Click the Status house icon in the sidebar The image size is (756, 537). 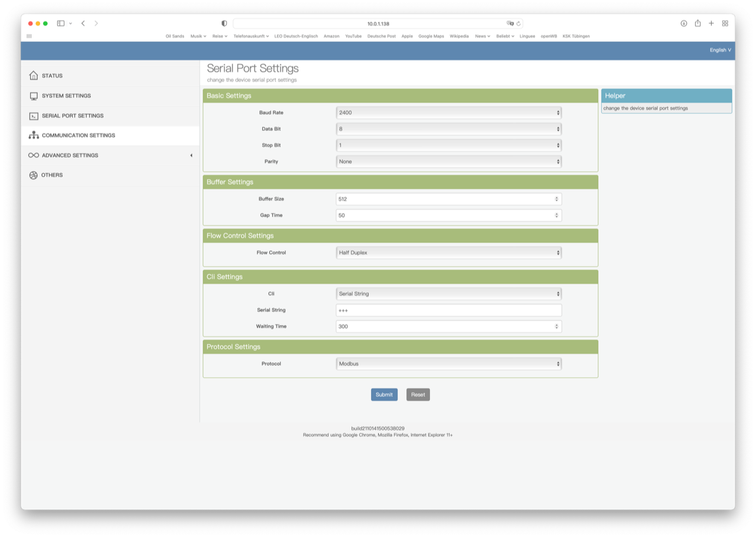tap(33, 76)
